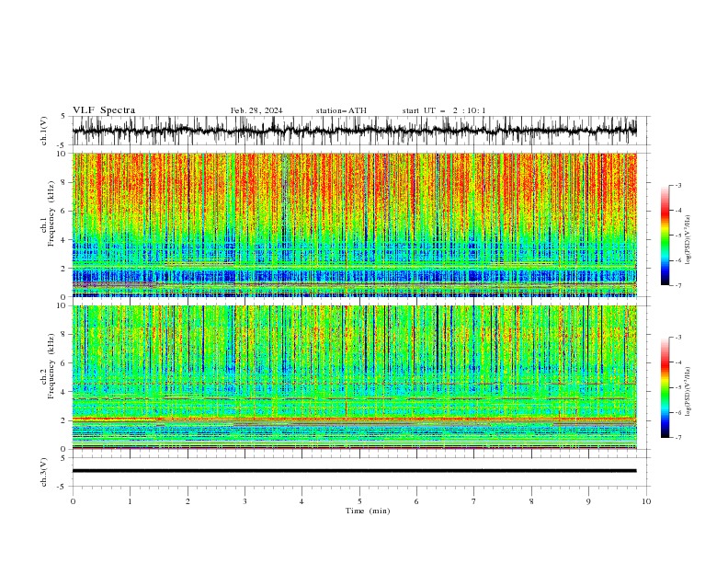Select the date "Feb. 28, 2024"
Viewport: 728px width, 563px height.
(256, 110)
